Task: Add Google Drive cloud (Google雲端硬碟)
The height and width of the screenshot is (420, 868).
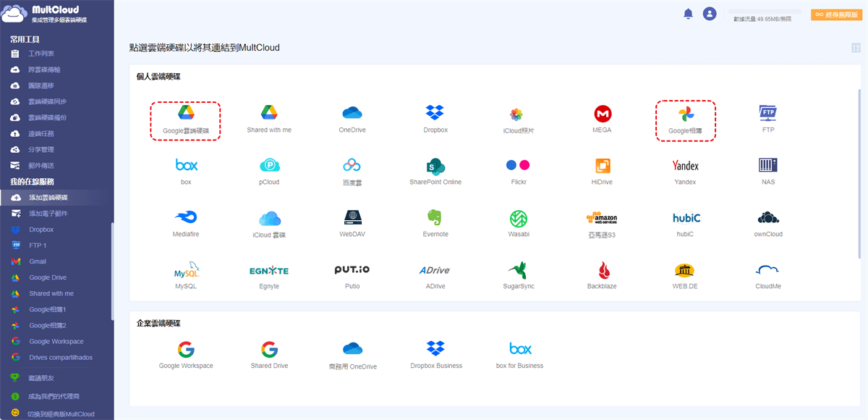Action: (186, 119)
